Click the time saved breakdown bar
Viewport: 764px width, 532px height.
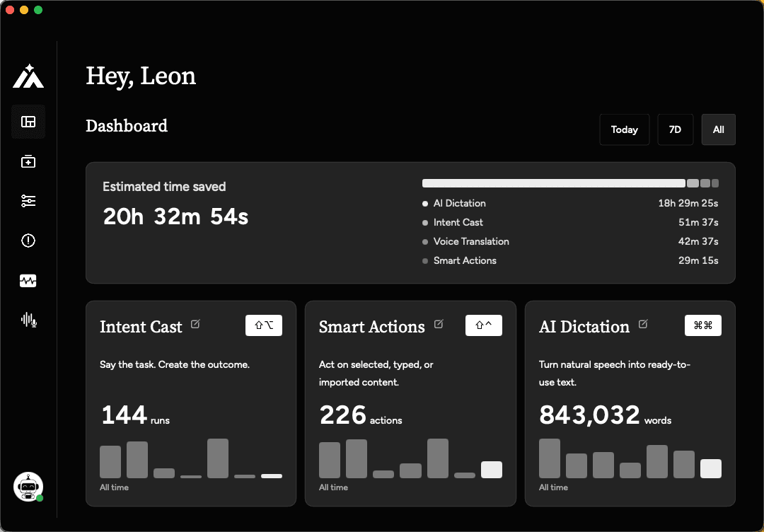[570, 183]
